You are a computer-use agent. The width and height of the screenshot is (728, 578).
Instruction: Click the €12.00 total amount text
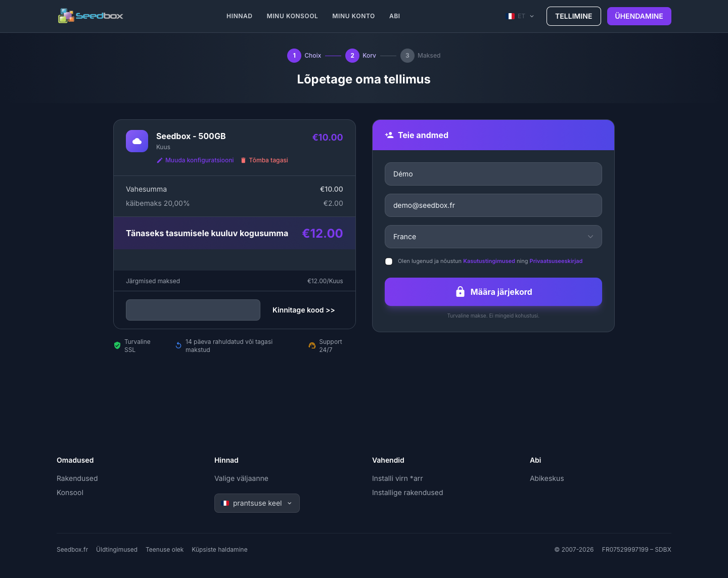coord(323,233)
